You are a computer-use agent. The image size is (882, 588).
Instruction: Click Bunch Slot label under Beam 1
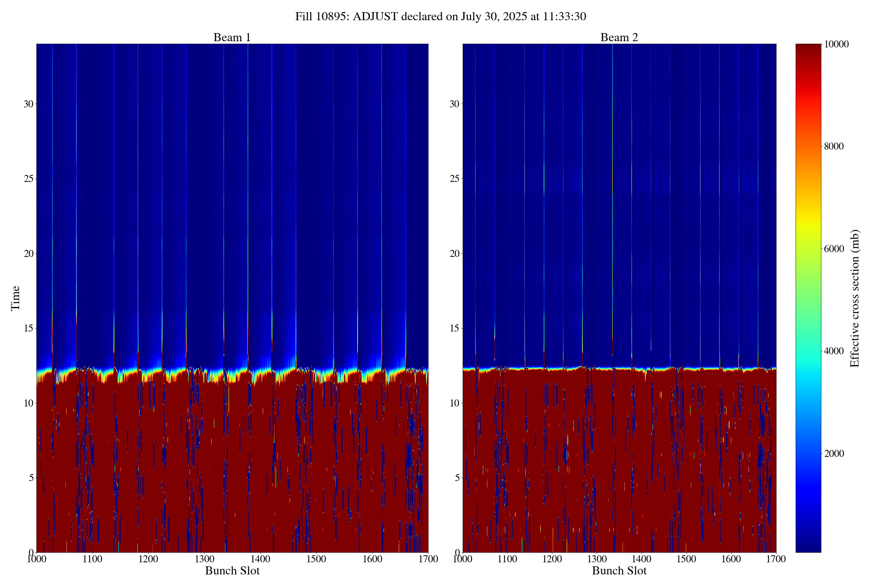point(232,571)
